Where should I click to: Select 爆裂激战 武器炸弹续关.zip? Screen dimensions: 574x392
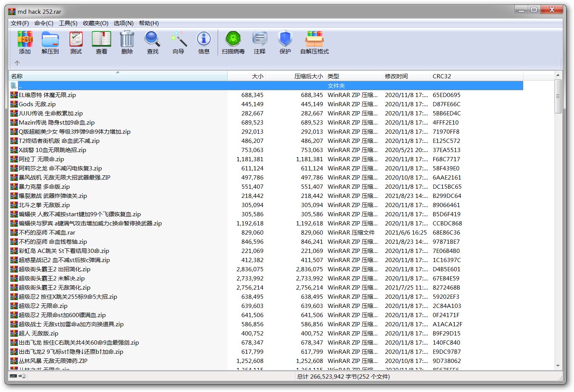point(266,196)
